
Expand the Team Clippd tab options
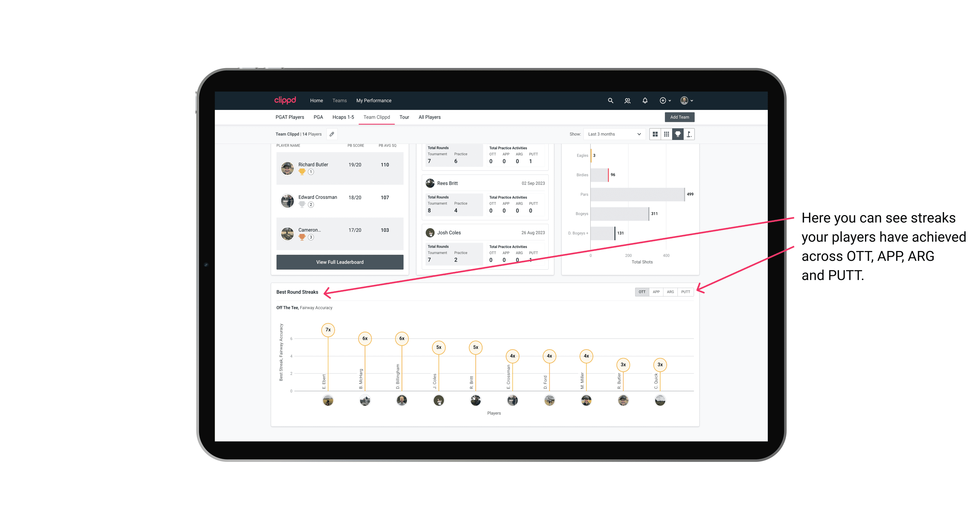pos(377,117)
